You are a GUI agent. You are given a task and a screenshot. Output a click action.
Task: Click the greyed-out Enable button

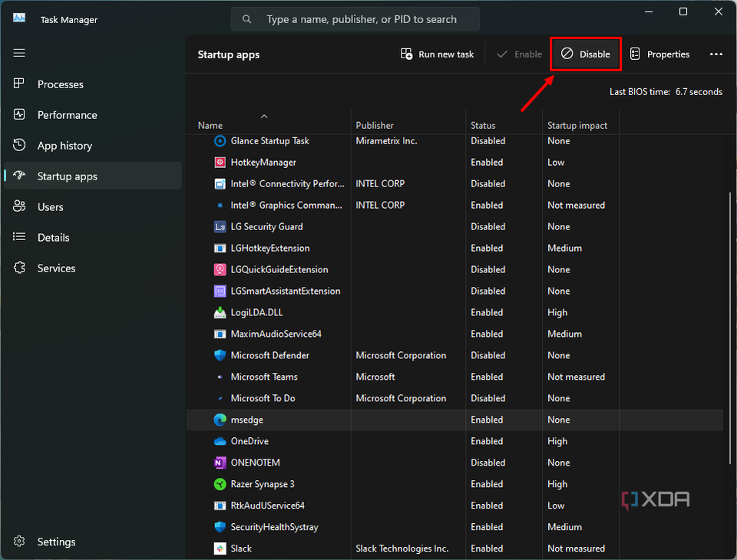pyautogui.click(x=519, y=54)
